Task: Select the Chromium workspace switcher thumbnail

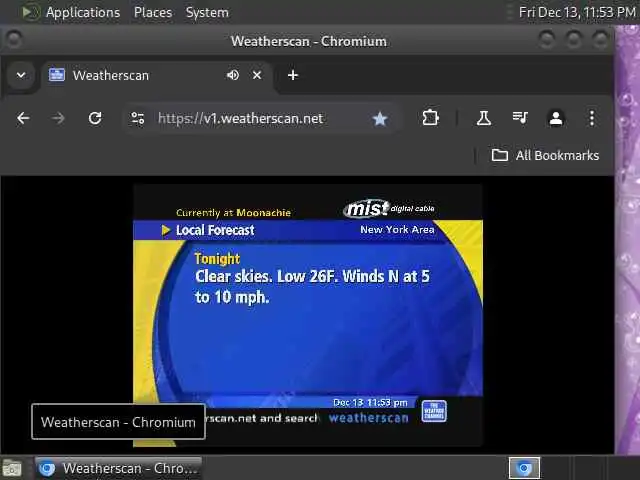Action: [x=524, y=468]
